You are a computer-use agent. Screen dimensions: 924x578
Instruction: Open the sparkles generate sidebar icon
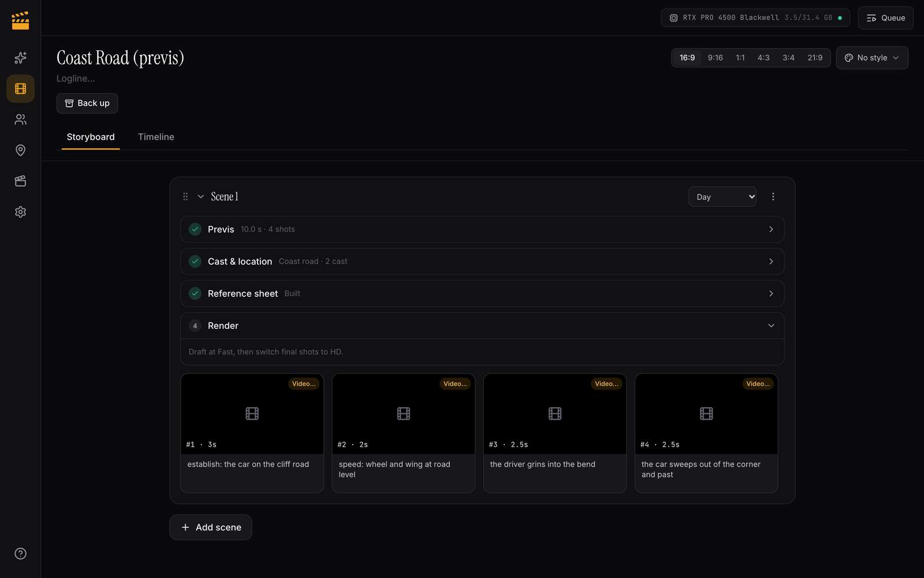click(x=20, y=58)
